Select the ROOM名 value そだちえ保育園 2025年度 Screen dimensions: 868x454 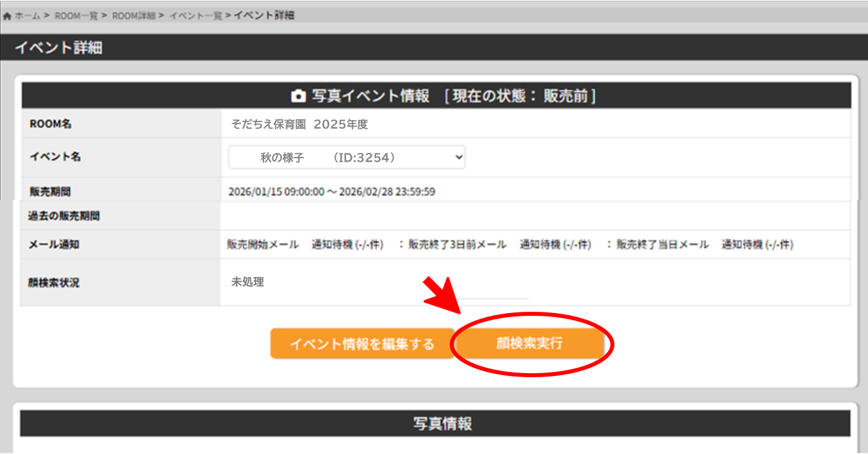point(300,124)
